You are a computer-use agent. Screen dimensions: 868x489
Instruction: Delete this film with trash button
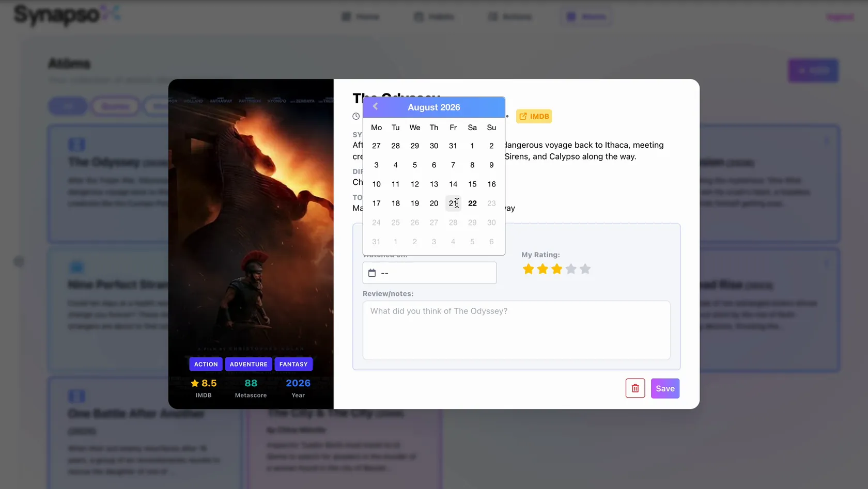(x=635, y=388)
